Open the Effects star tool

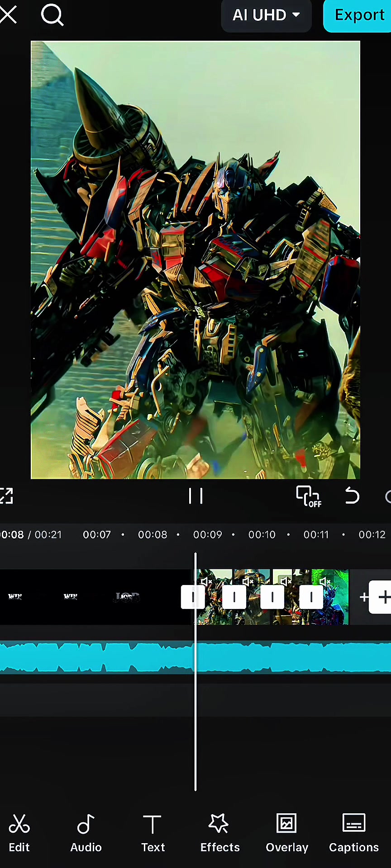220,833
